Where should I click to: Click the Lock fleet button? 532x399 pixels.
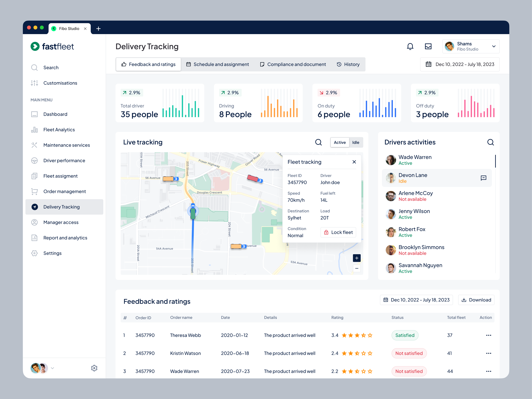(x=338, y=232)
